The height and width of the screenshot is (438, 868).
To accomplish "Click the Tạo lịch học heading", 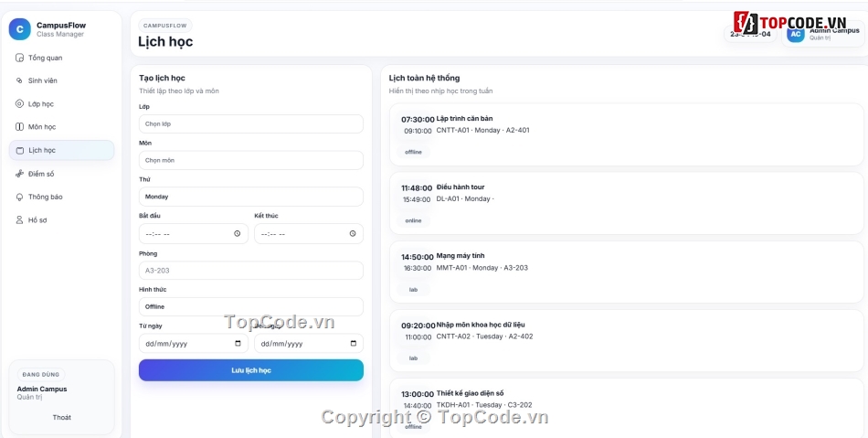I will (x=162, y=78).
